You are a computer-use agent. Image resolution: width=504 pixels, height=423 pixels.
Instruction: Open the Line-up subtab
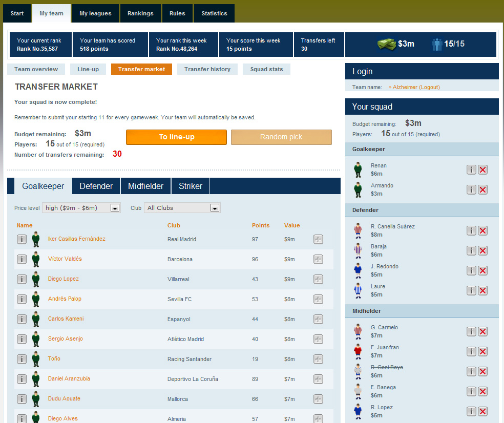click(x=88, y=69)
